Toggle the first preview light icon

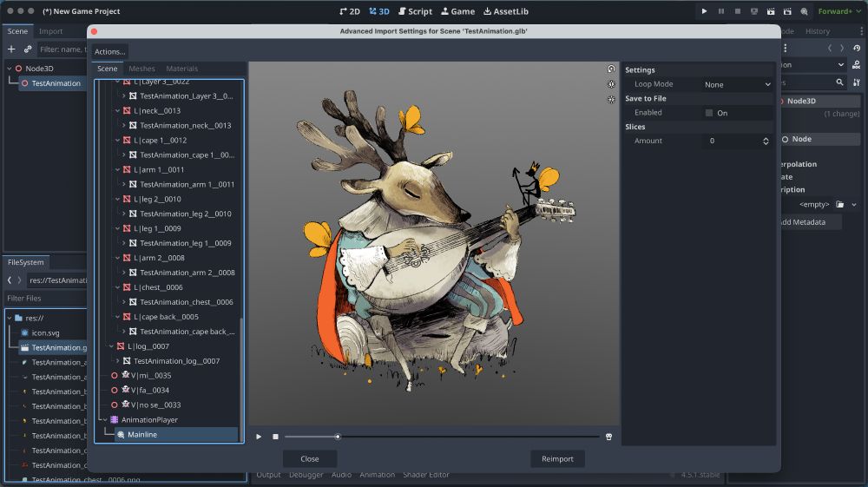coord(611,84)
